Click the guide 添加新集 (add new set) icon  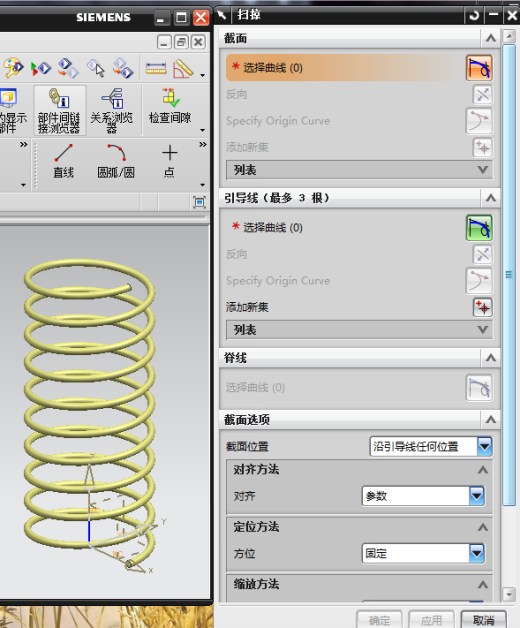(483, 307)
